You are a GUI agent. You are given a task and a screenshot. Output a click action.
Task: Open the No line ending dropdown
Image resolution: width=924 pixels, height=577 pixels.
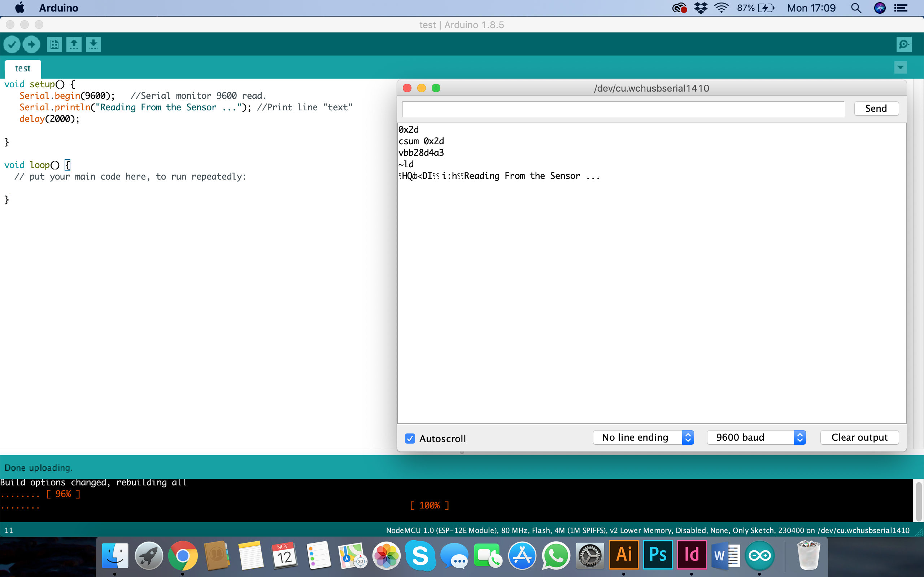tap(643, 437)
